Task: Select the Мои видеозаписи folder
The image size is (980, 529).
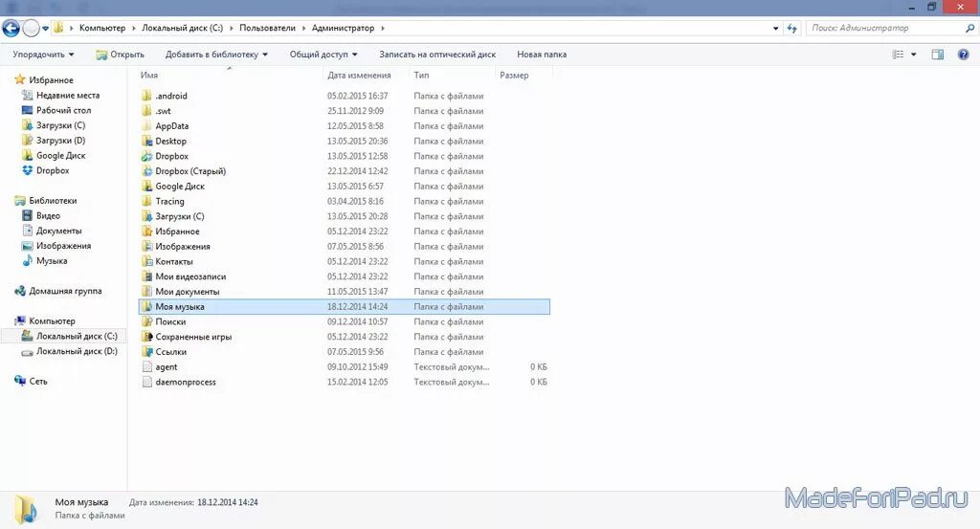Action: click(x=184, y=276)
